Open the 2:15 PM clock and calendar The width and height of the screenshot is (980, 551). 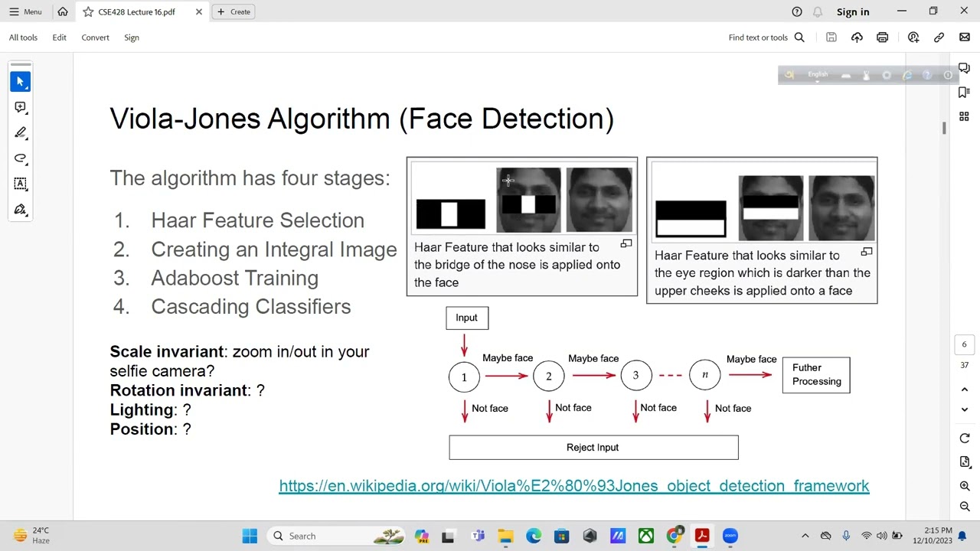[x=932, y=536]
